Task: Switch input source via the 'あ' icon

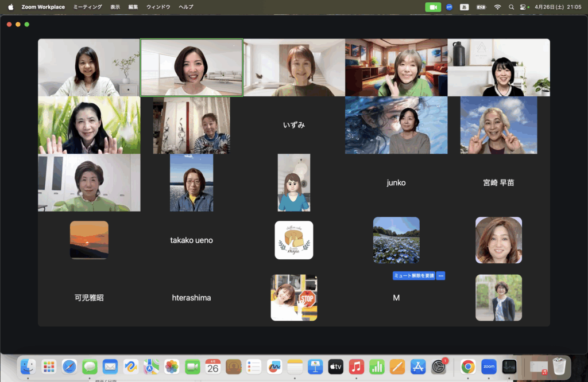Action: (x=465, y=7)
